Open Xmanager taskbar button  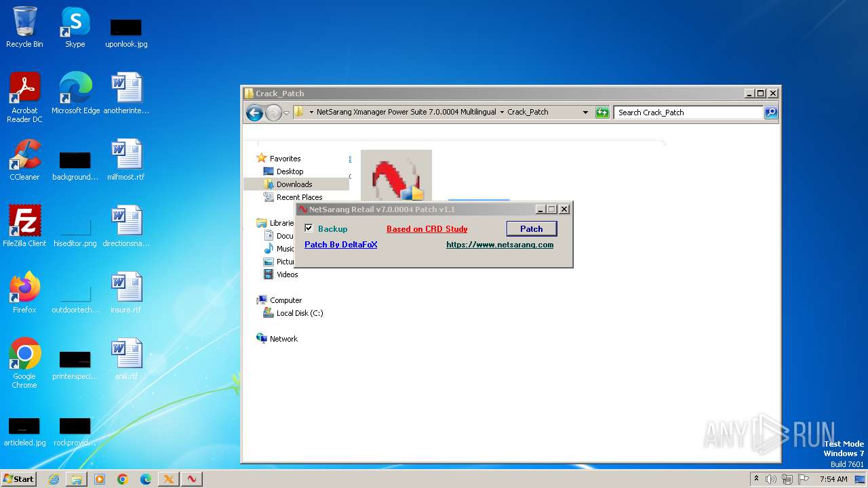(169, 479)
